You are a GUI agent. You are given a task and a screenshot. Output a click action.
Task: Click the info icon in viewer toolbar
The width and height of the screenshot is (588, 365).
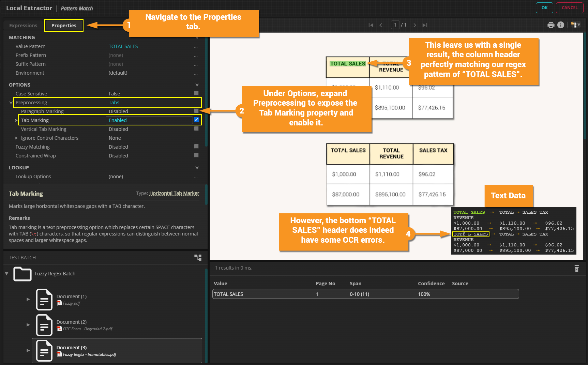[x=560, y=25]
